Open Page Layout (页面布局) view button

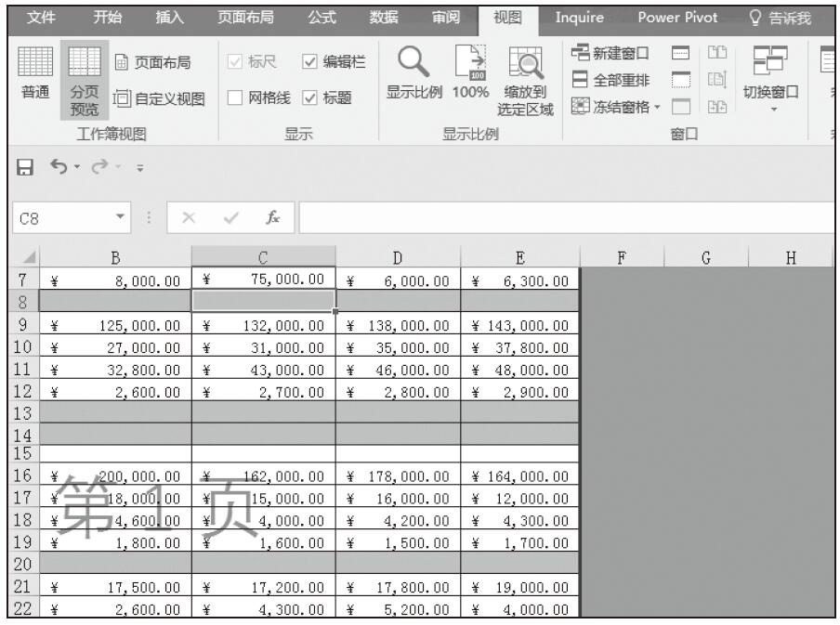click(153, 62)
